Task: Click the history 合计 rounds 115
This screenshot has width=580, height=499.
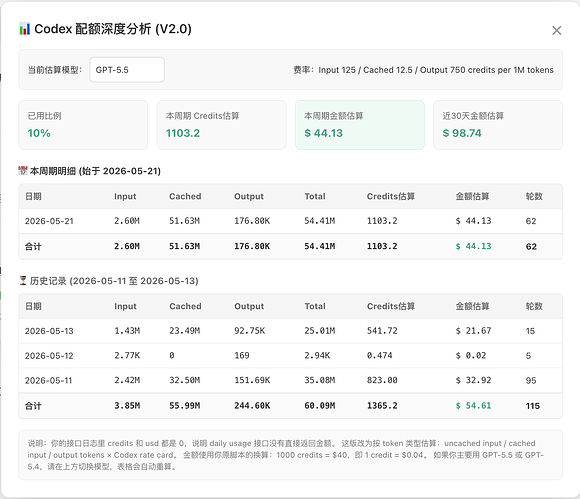Action: [x=533, y=406]
